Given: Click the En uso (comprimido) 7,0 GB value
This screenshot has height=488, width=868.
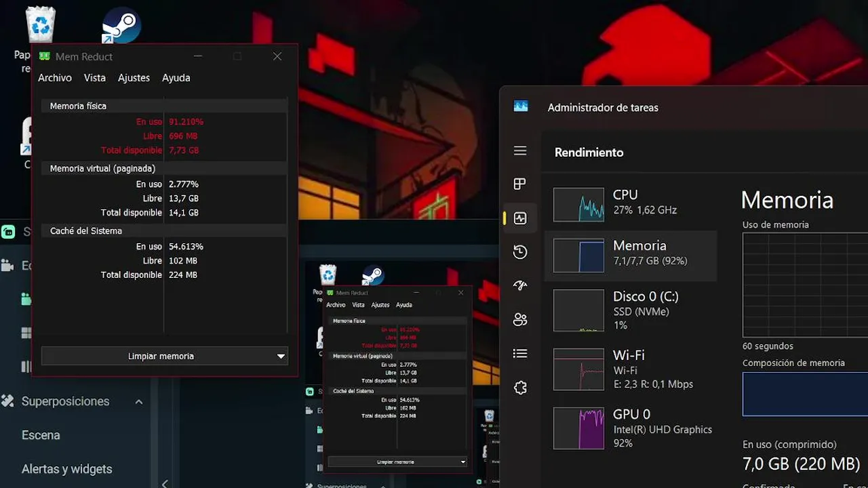Looking at the screenshot, I should (x=802, y=464).
